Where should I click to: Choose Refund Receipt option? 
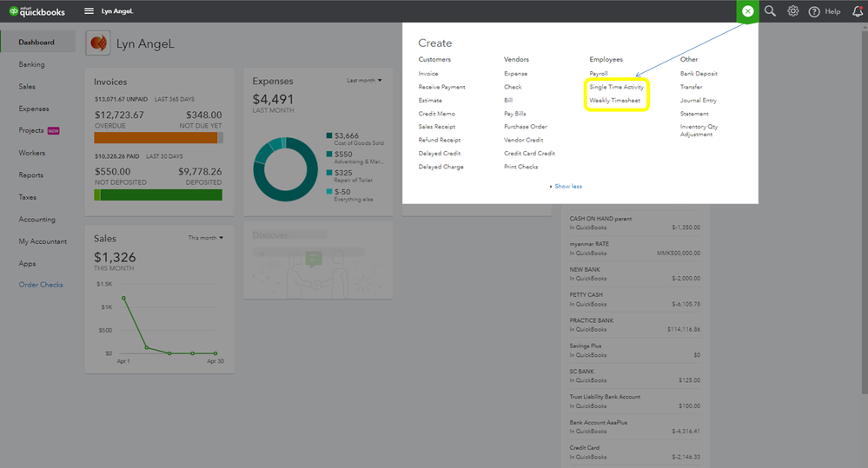tap(440, 140)
